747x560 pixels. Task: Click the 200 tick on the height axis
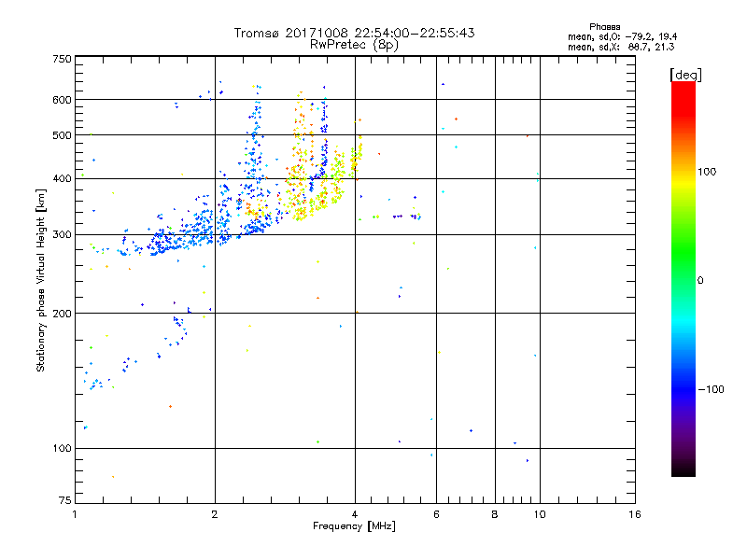(x=62, y=314)
